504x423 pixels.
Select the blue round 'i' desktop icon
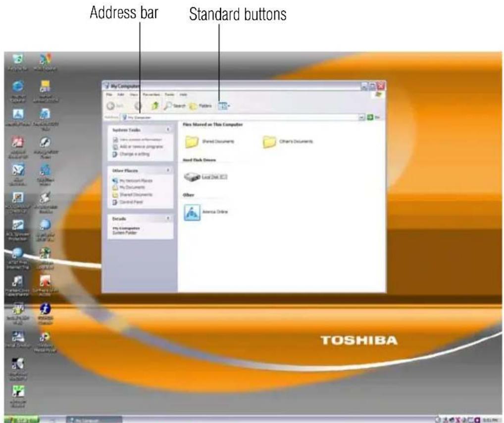click(x=45, y=308)
